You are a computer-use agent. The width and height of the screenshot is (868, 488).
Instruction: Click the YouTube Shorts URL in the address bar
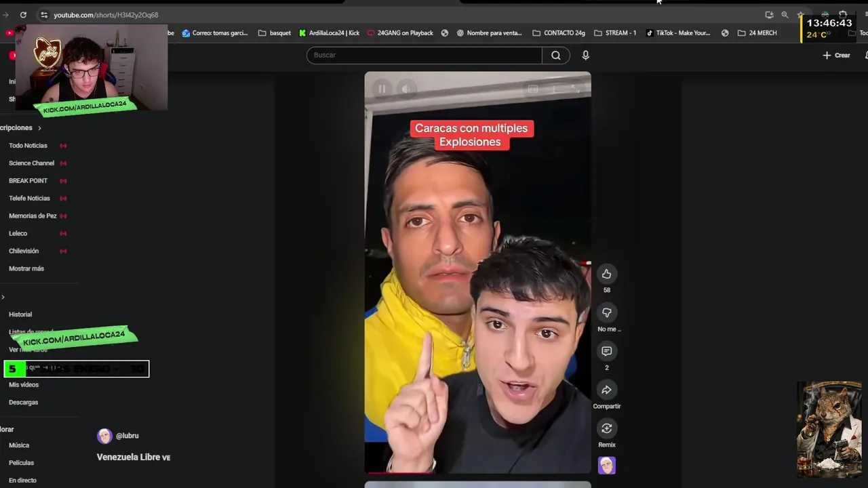[106, 15]
